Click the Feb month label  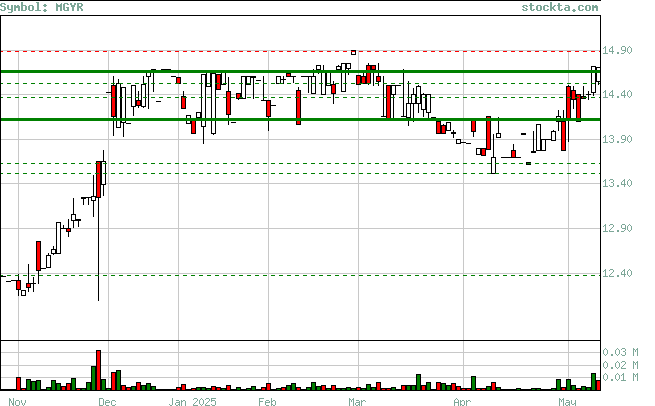[x=267, y=401]
